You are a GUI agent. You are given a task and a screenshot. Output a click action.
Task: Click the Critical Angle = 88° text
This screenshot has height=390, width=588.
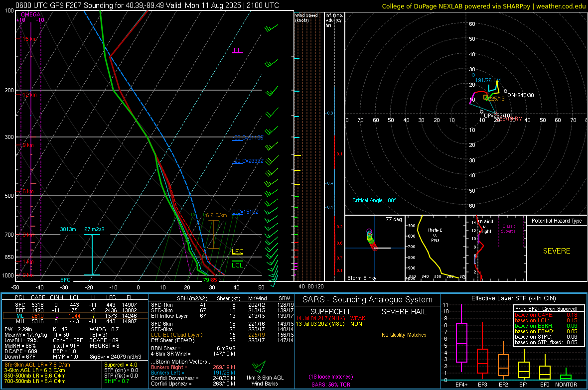point(374,200)
